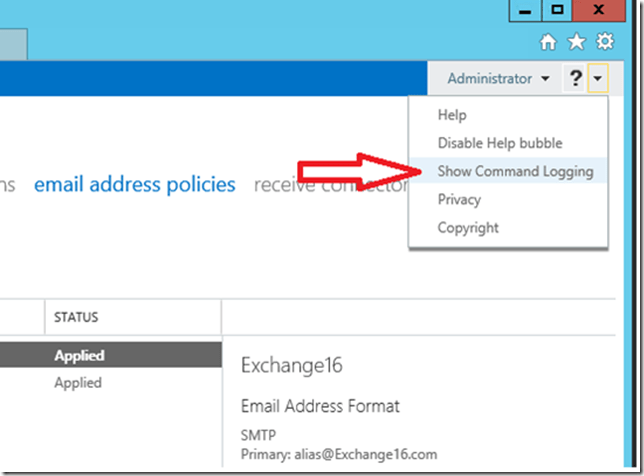Select Show Command Logging menu entry
644x476 pixels.
[x=515, y=171]
